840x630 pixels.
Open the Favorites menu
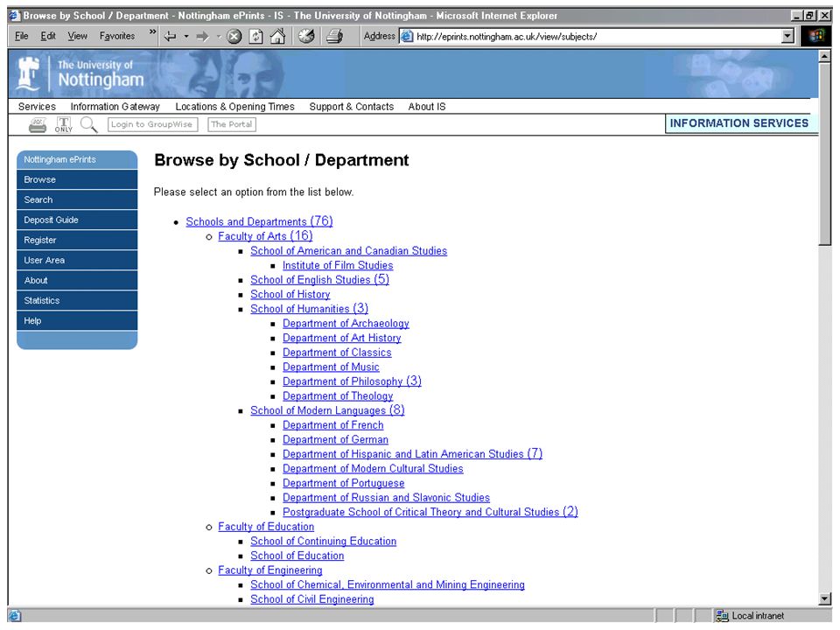[x=116, y=36]
